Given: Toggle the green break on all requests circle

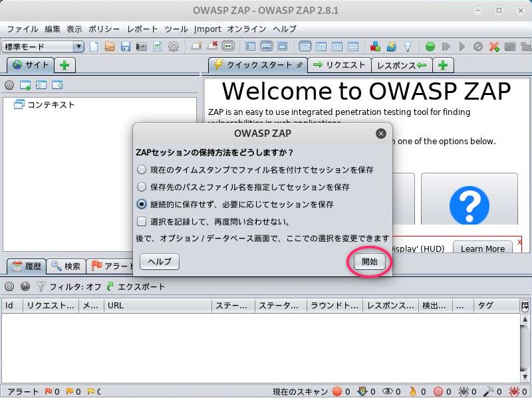Looking at the screenshot, I should click(430, 47).
